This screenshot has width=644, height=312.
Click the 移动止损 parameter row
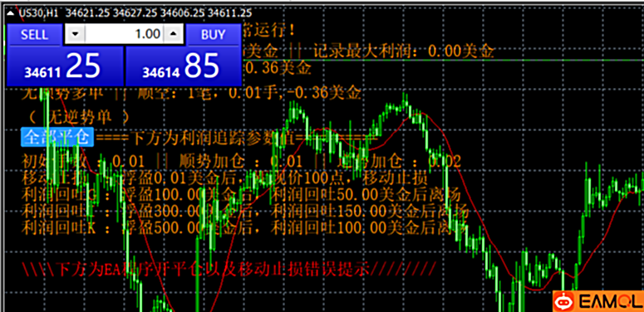[225, 178]
